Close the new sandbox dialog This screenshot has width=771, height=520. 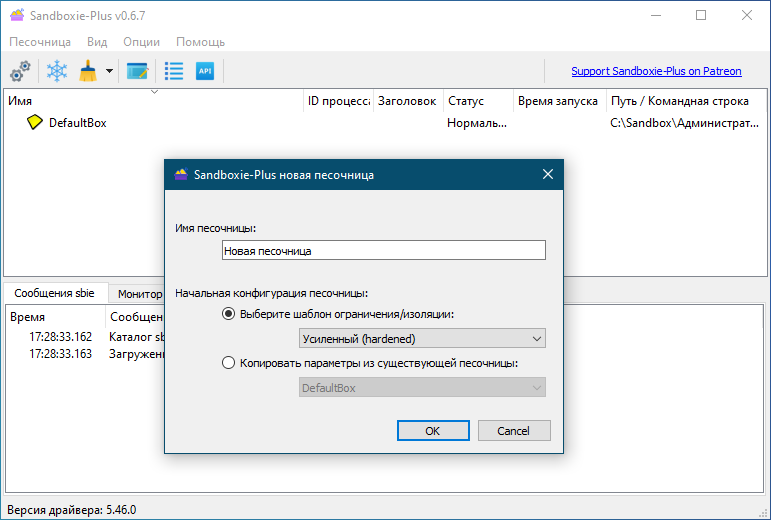548,174
